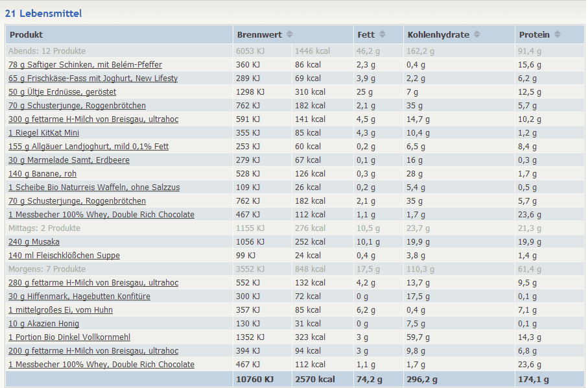
Task: Click the 276 kcal Mittags subtotal
Action: (x=310, y=228)
